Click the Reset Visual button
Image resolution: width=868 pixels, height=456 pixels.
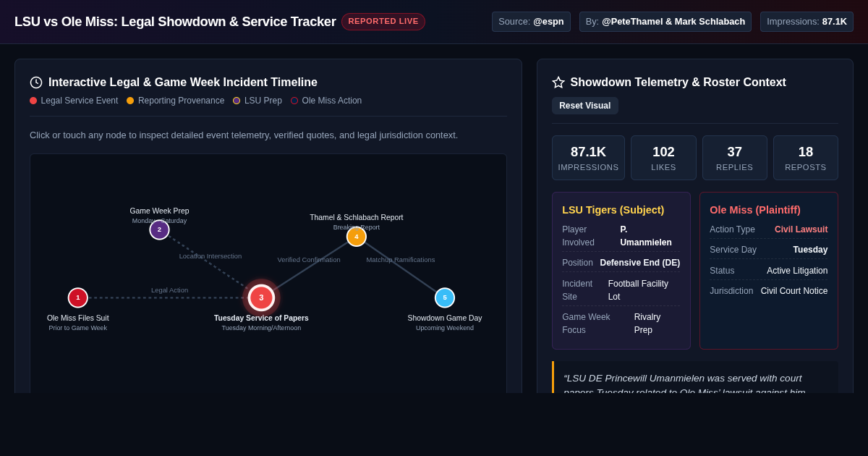click(585, 106)
